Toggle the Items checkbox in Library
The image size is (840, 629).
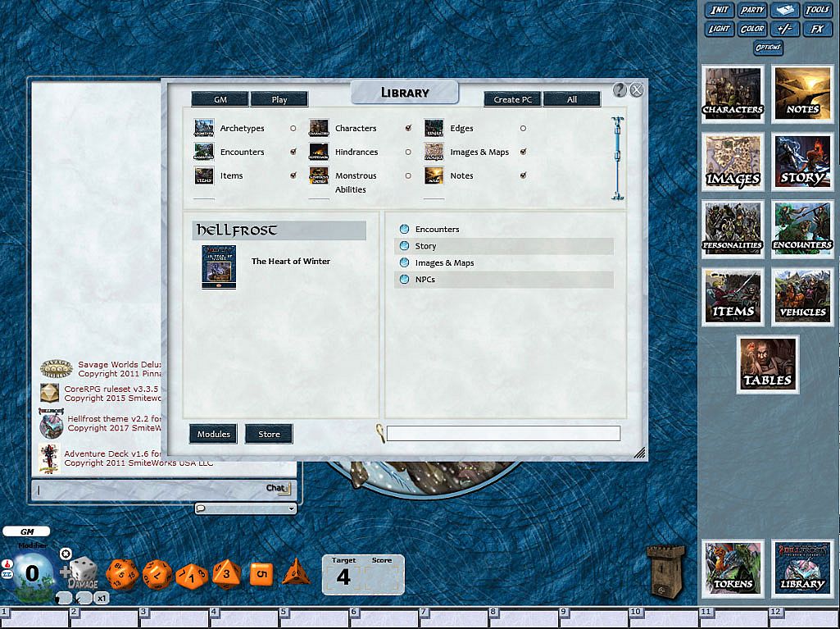point(293,175)
